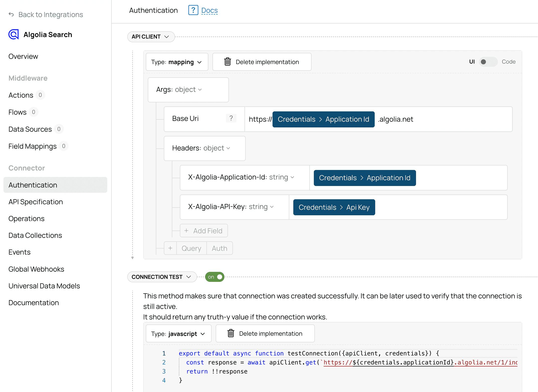The height and width of the screenshot is (392, 538).
Task: Go to the Operations page
Action: click(26, 219)
